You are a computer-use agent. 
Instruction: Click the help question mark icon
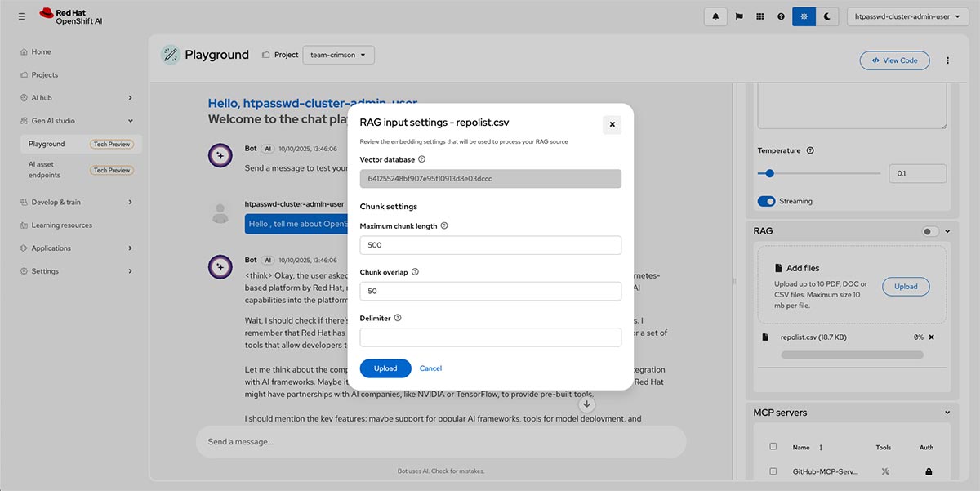click(x=782, y=16)
